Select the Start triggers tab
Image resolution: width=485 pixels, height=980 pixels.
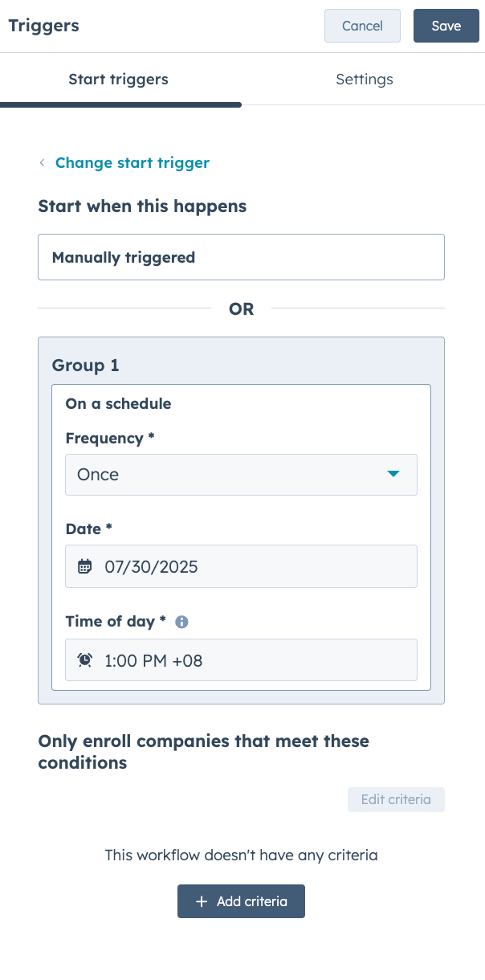tap(119, 80)
